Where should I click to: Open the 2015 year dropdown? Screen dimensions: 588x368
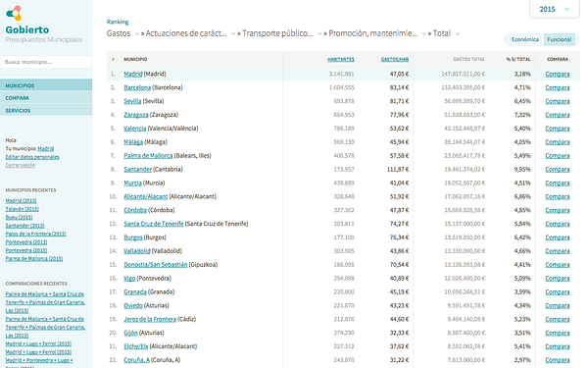555,10
